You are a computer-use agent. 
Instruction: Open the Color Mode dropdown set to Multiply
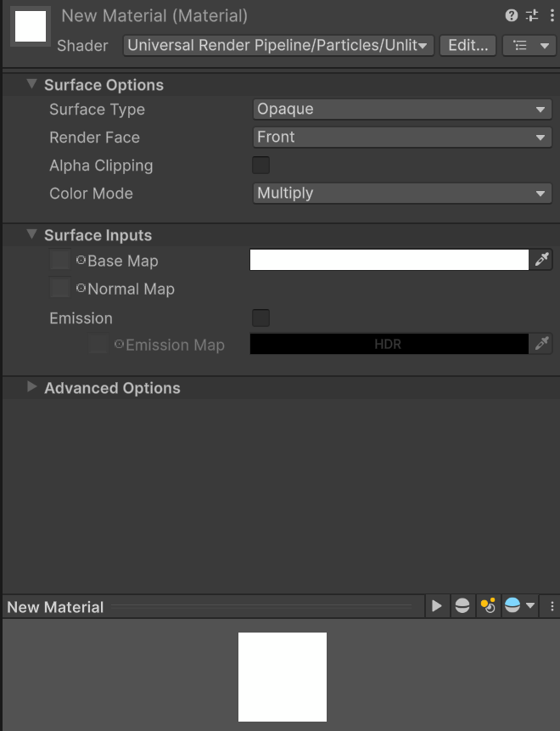point(402,193)
